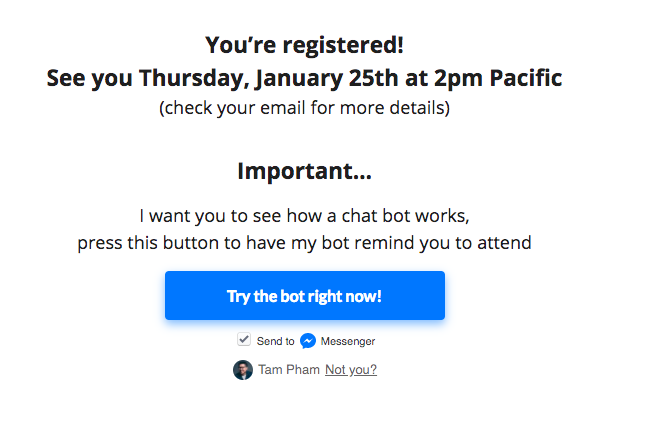Image resolution: width=649 pixels, height=424 pixels.
Task: Click the "Send to" label text
Action: [276, 341]
